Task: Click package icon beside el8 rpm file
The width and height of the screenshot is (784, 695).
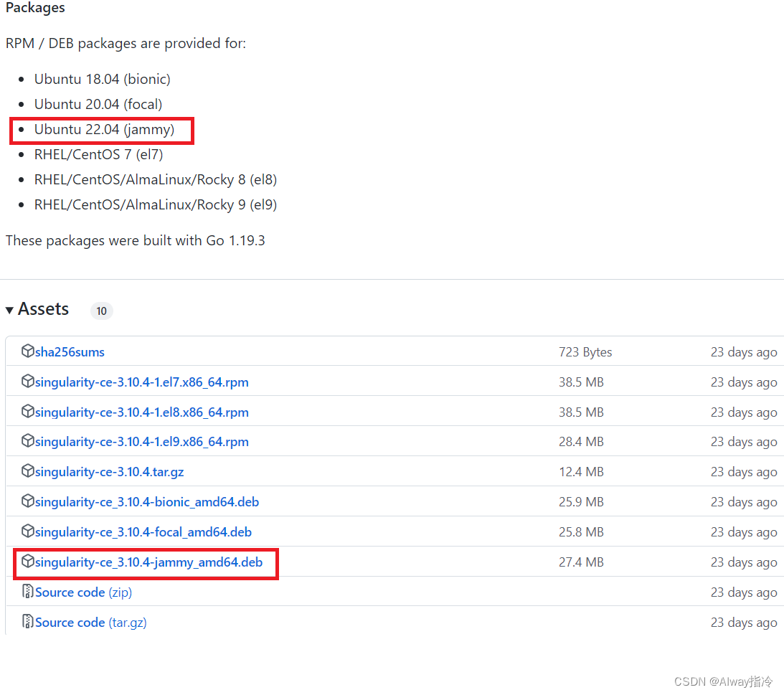Action: coord(27,411)
